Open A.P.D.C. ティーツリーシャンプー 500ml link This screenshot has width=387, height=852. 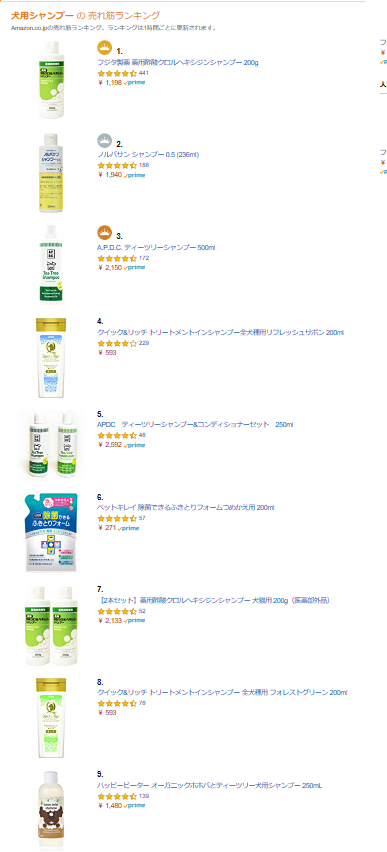pos(156,247)
